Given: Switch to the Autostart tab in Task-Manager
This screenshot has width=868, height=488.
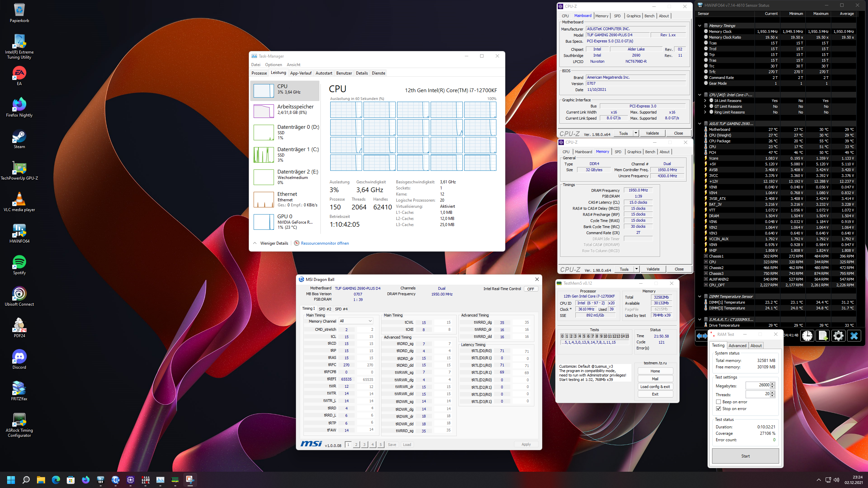Looking at the screenshot, I should tap(324, 73).
